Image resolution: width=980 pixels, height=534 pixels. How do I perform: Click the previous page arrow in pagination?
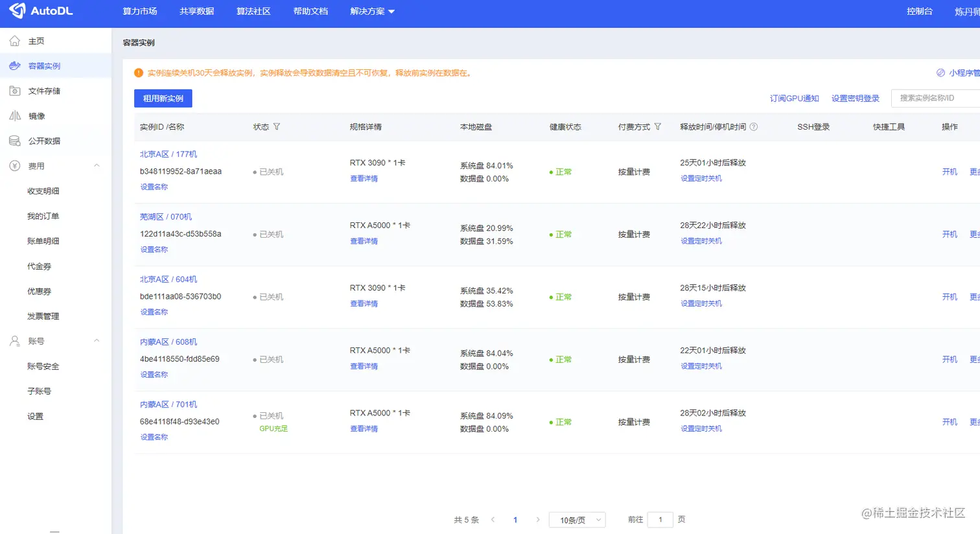(x=493, y=520)
